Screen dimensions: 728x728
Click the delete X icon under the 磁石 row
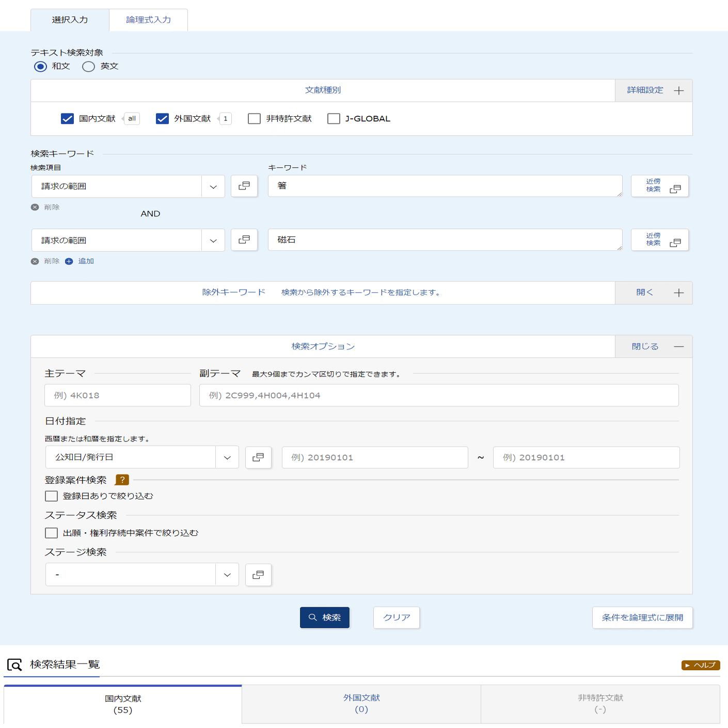point(35,261)
